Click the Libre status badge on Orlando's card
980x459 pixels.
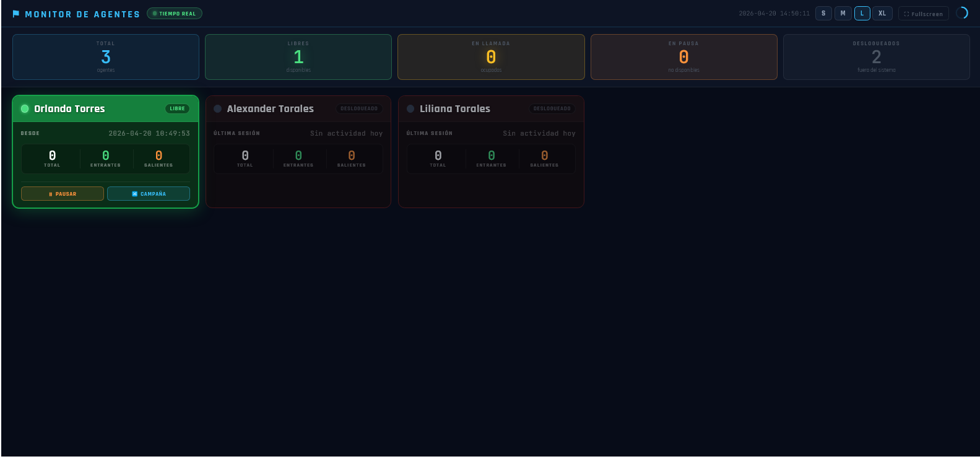[177, 109]
